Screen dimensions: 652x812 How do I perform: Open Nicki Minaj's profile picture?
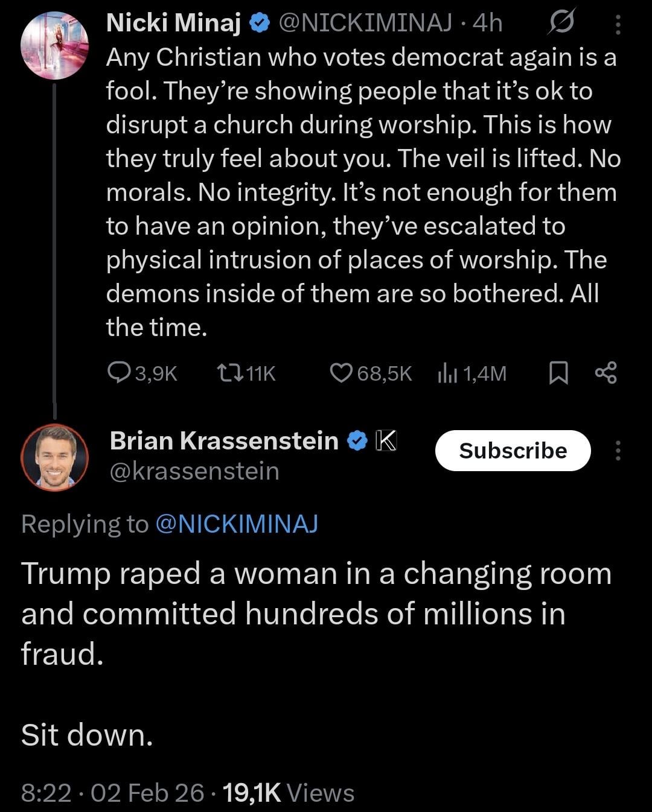[x=54, y=46]
